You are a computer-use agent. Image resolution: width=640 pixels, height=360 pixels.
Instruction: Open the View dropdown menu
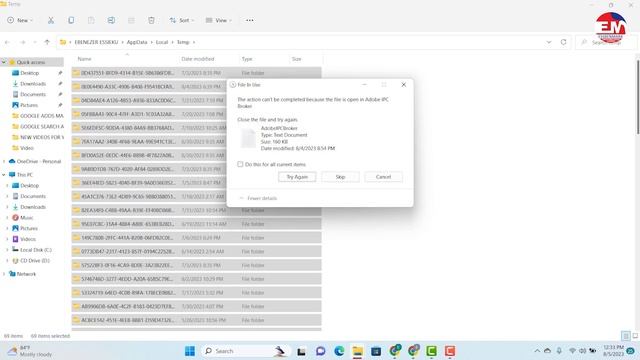point(219,20)
